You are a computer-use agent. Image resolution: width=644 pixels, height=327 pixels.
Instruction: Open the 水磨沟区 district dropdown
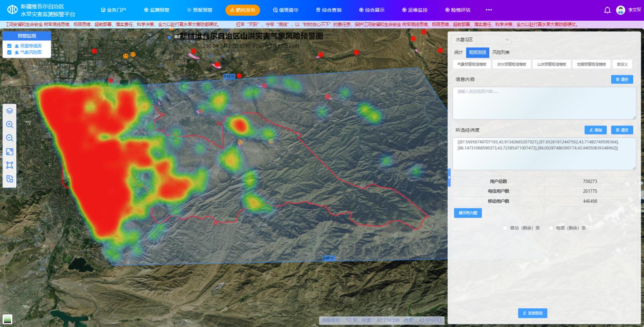pyautogui.click(x=481, y=39)
